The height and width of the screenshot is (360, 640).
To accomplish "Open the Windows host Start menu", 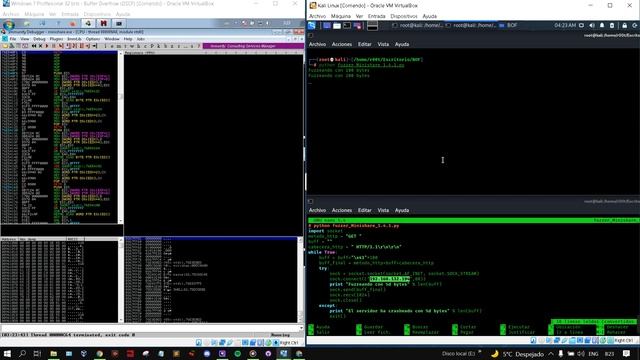I will pyautogui.click(x=7, y=353).
